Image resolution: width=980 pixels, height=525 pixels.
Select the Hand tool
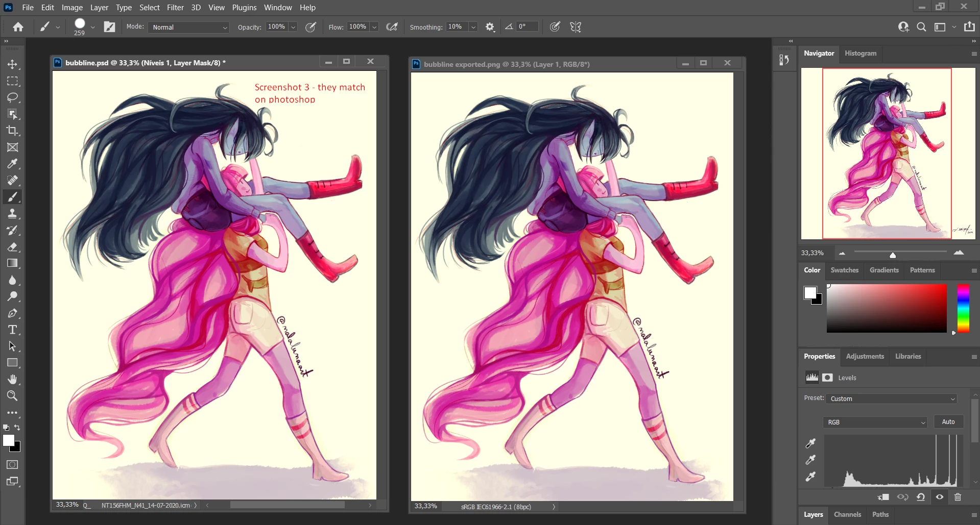[x=12, y=379]
